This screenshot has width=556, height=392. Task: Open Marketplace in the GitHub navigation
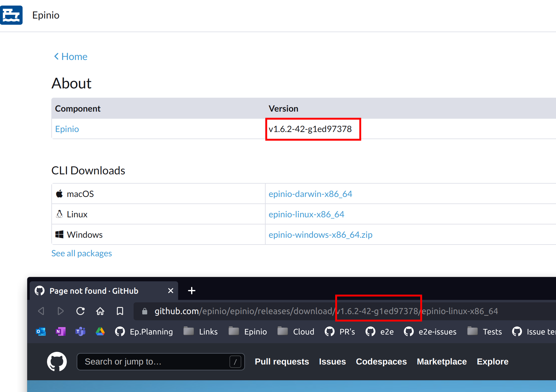[442, 361]
